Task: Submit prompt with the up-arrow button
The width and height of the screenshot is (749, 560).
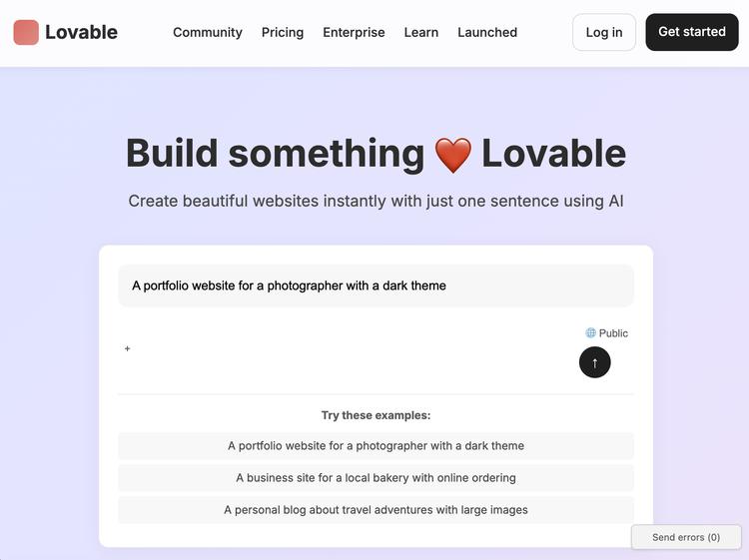Action: tap(594, 362)
